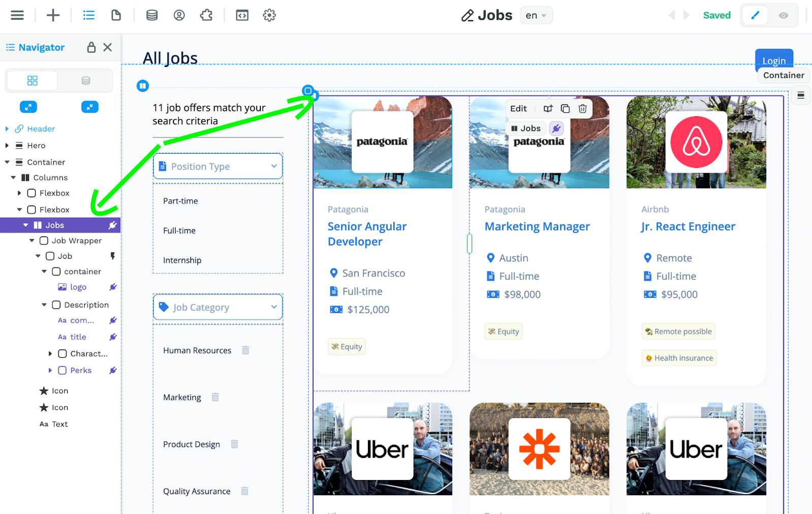Click the plug icon beside Perks row
This screenshot has width=812, height=514.
pos(113,370)
